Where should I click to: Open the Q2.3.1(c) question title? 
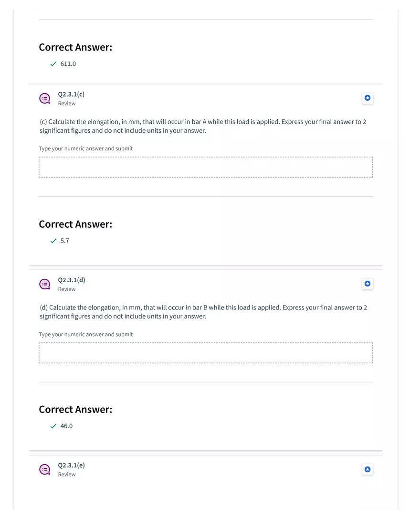coord(71,94)
